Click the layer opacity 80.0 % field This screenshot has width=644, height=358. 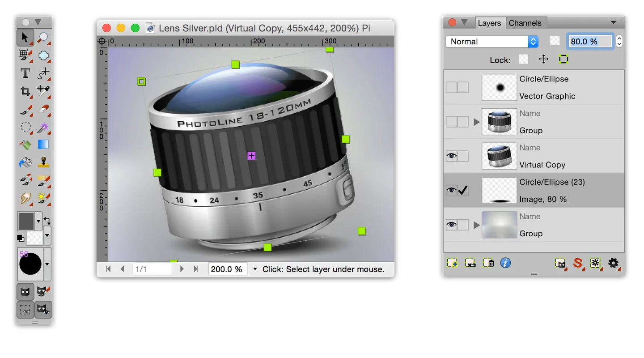click(590, 42)
